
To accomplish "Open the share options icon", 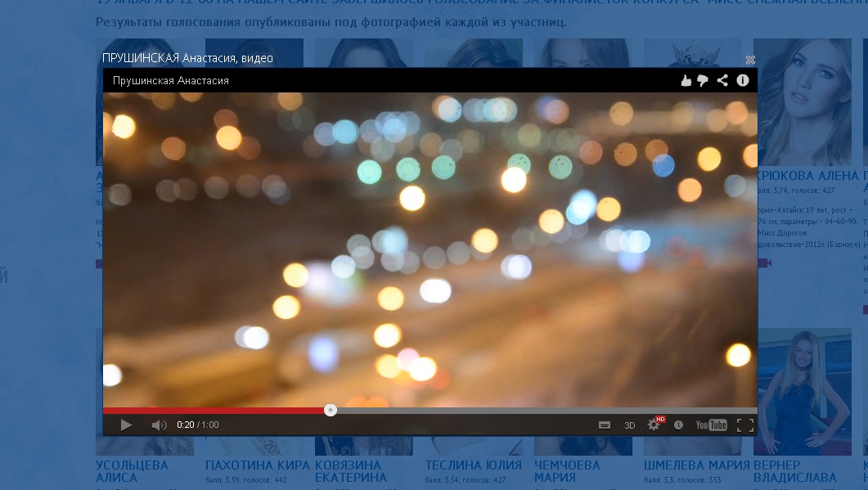I will pos(722,81).
